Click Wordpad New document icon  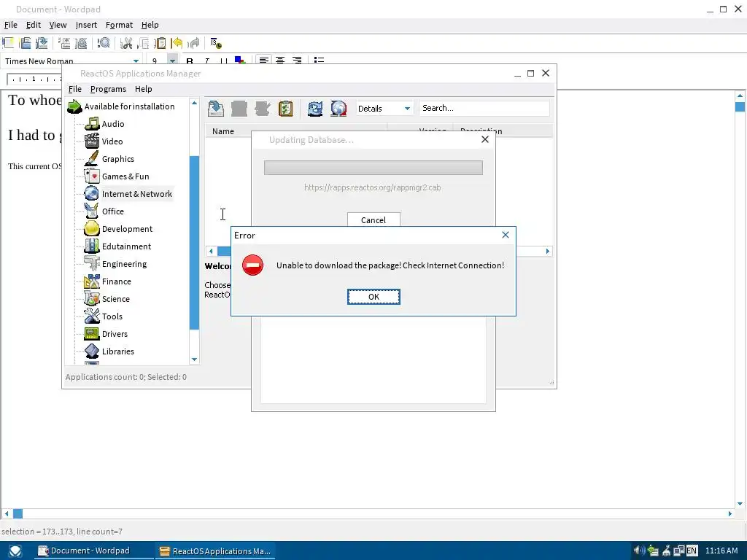pyautogui.click(x=8, y=43)
